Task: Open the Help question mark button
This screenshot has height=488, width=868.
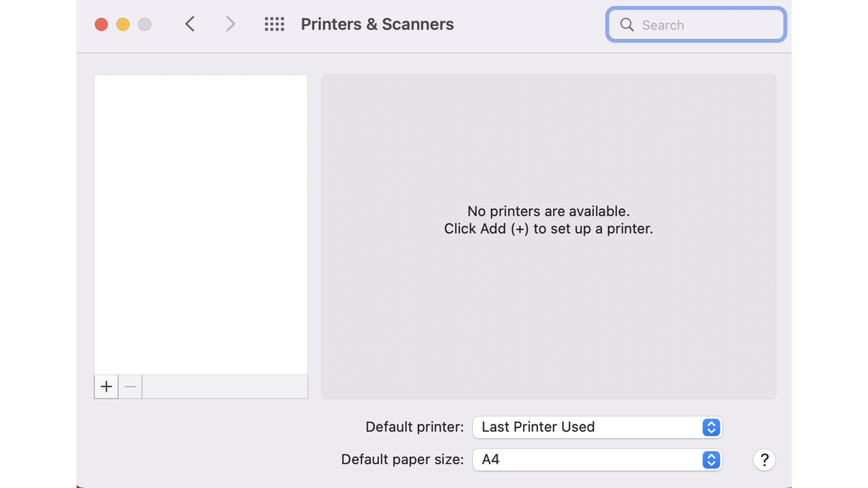Action: [x=765, y=460]
